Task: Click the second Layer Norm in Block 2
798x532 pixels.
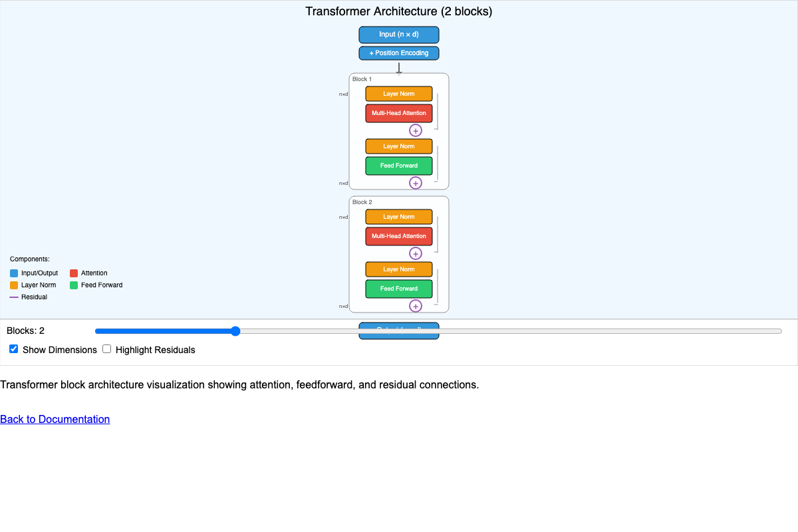Action: pyautogui.click(x=399, y=269)
